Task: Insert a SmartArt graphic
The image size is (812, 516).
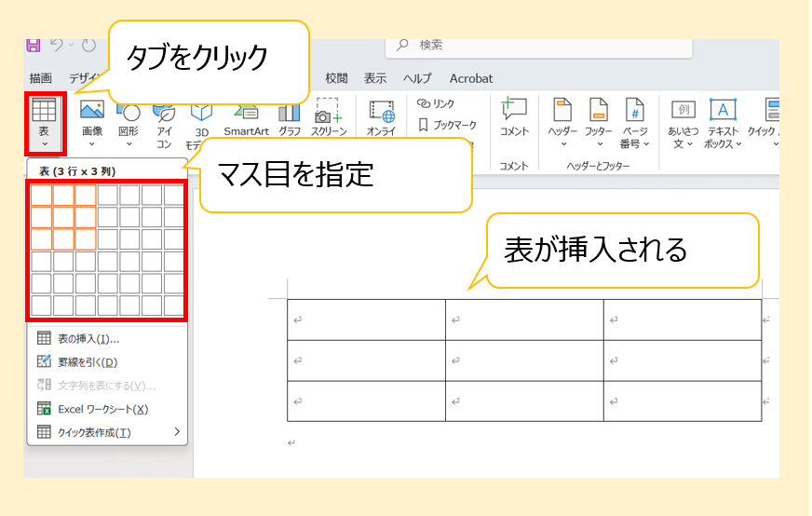Action: 246,121
